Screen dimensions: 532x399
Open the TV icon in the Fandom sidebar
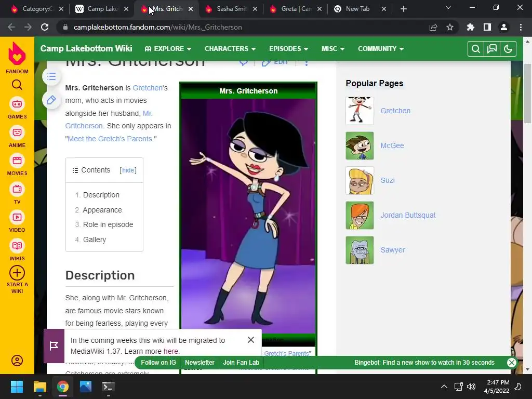click(17, 189)
